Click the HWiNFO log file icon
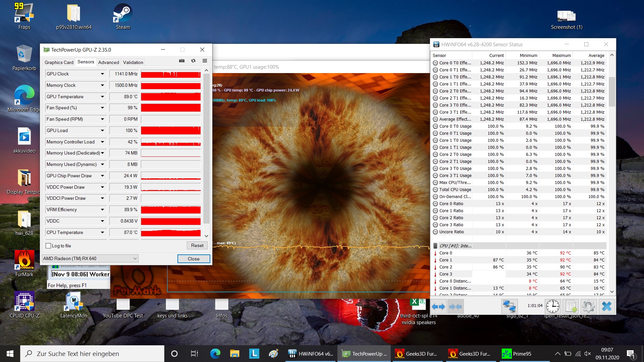The width and height of the screenshot is (644, 362). coord(571,306)
